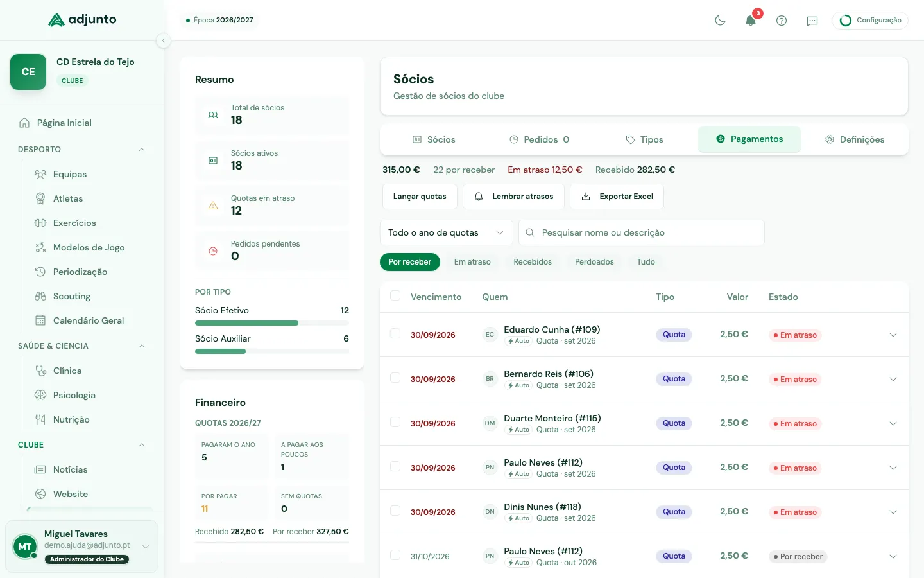Open the Todo o ano de quotas dropdown

[446, 232]
